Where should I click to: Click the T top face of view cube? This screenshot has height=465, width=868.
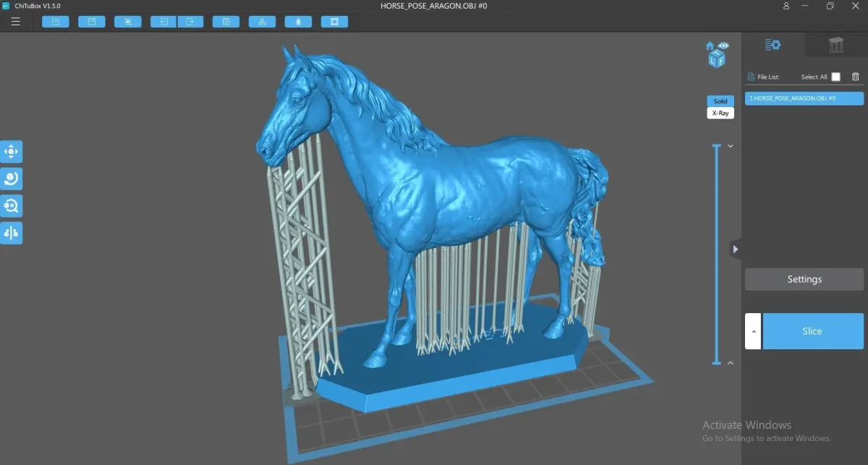(x=717, y=54)
